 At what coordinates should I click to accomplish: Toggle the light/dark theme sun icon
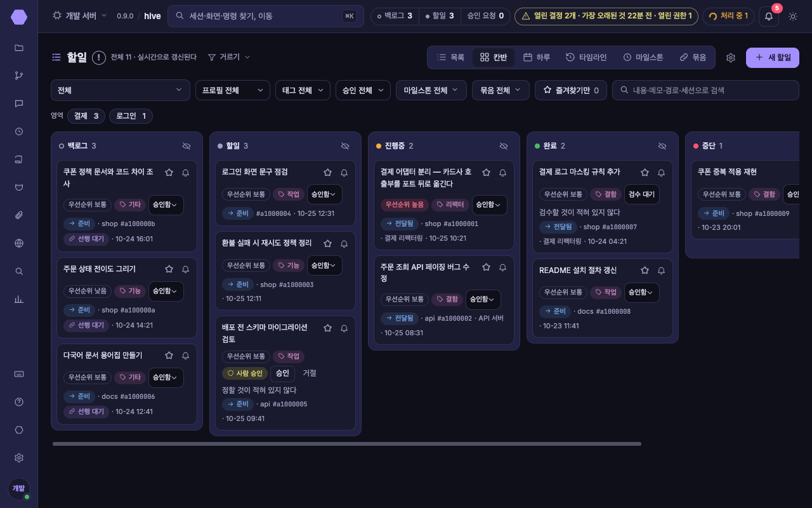tap(793, 16)
